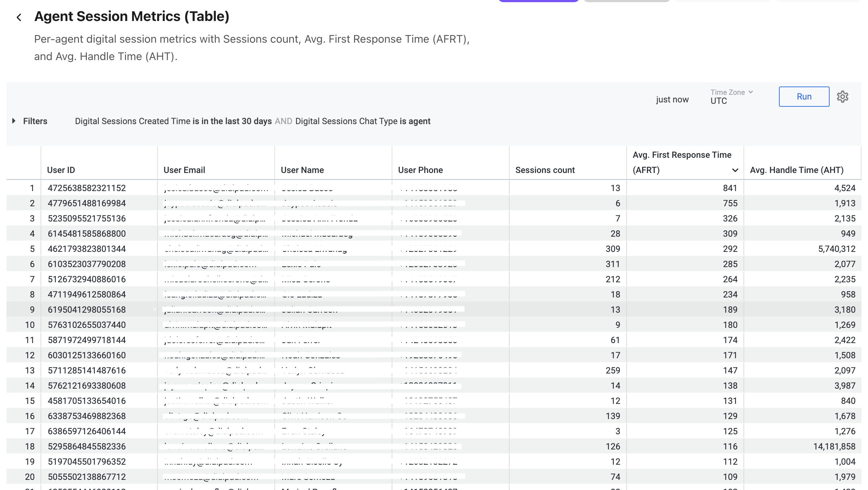This screenshot has width=868, height=490.
Task: Open the Avg. First Response Time column chevron
Action: 734,170
